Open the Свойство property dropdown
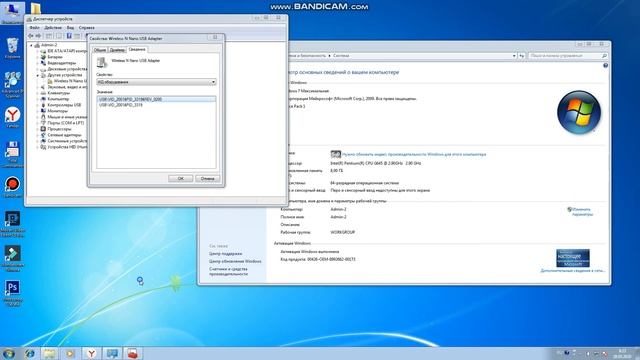 click(156, 82)
